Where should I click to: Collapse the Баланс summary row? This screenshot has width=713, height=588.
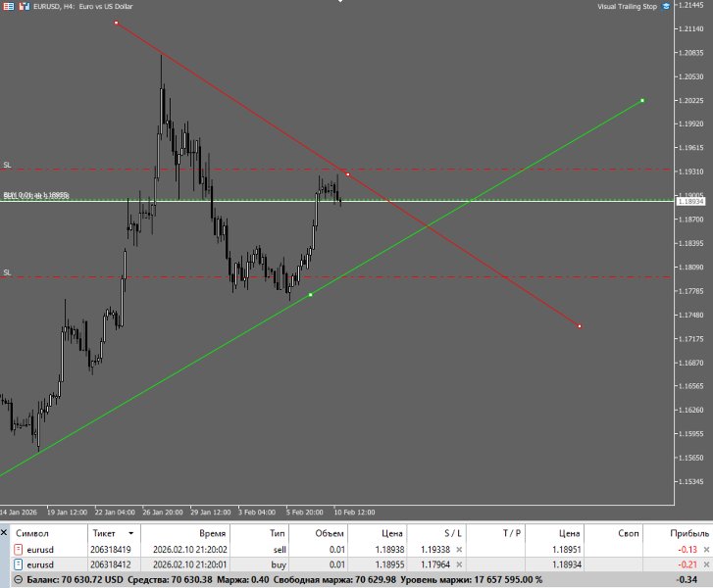tap(19, 580)
